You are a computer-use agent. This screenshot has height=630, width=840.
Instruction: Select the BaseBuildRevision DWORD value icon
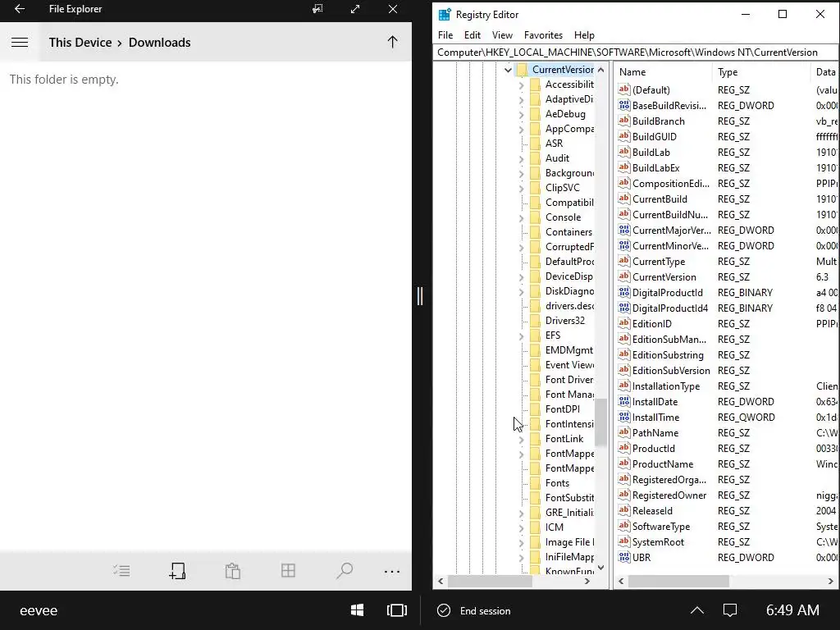(624, 105)
